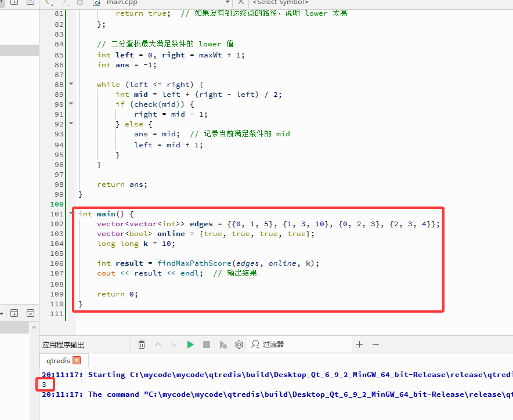The image size is (513, 420).
Task: Open the main.cpp document dropdown
Action: click(x=227, y=2)
